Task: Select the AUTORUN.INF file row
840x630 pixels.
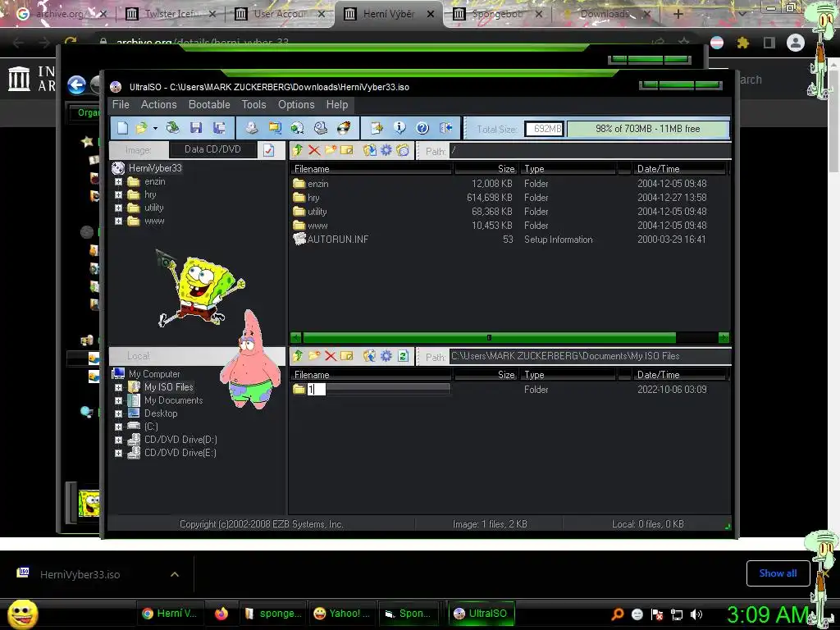Action: coord(509,240)
